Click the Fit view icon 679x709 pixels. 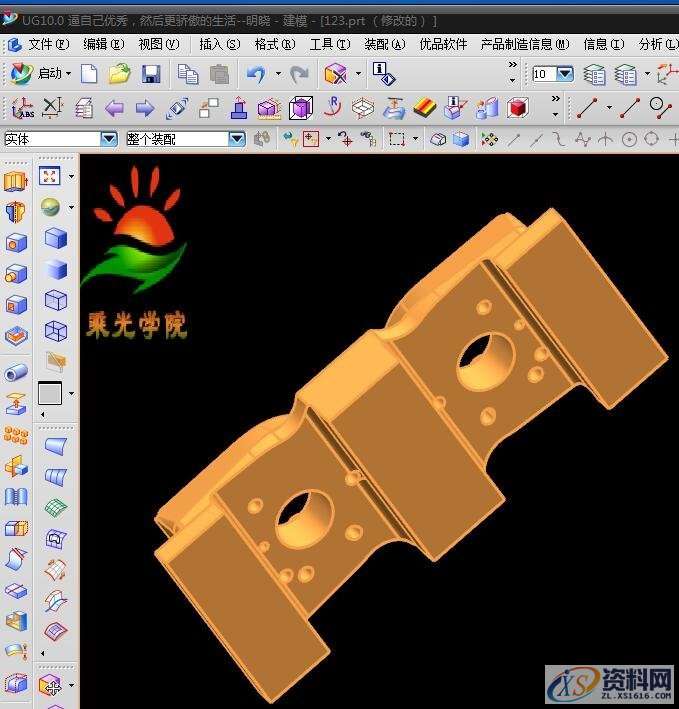[50, 177]
